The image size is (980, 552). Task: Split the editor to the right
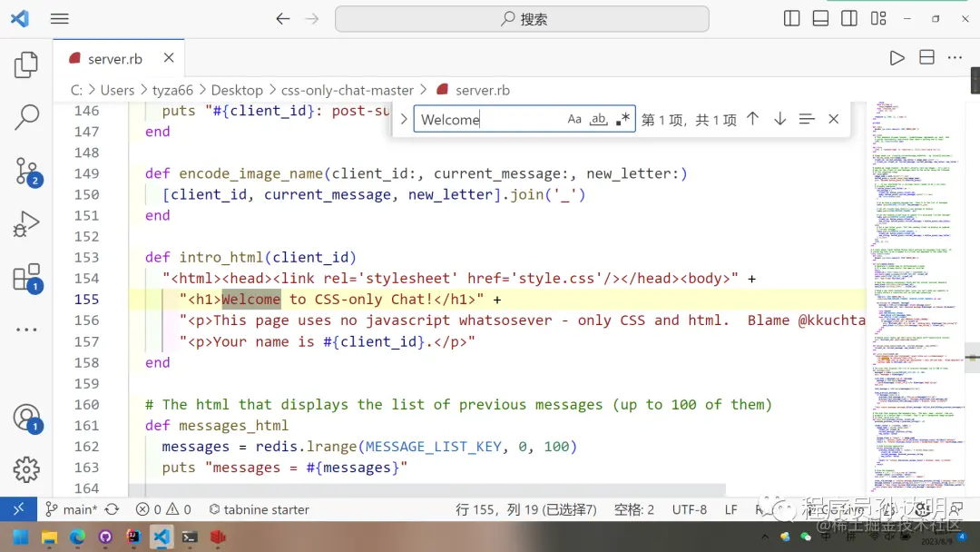point(926,57)
